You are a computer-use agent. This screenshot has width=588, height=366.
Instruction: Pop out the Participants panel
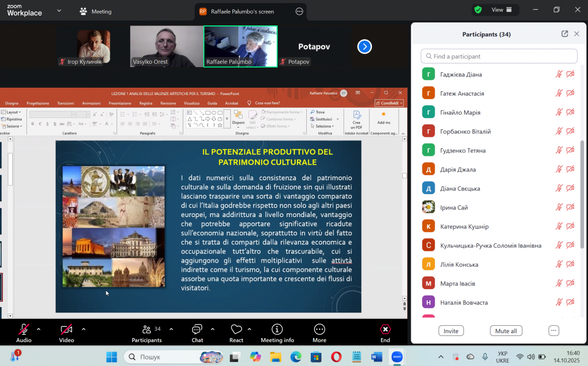[564, 34]
